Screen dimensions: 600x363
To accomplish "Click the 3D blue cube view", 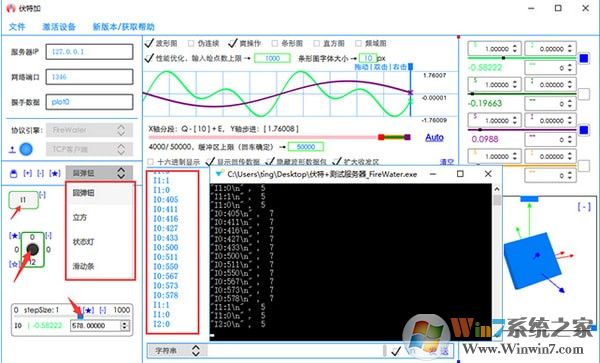I will 533,261.
